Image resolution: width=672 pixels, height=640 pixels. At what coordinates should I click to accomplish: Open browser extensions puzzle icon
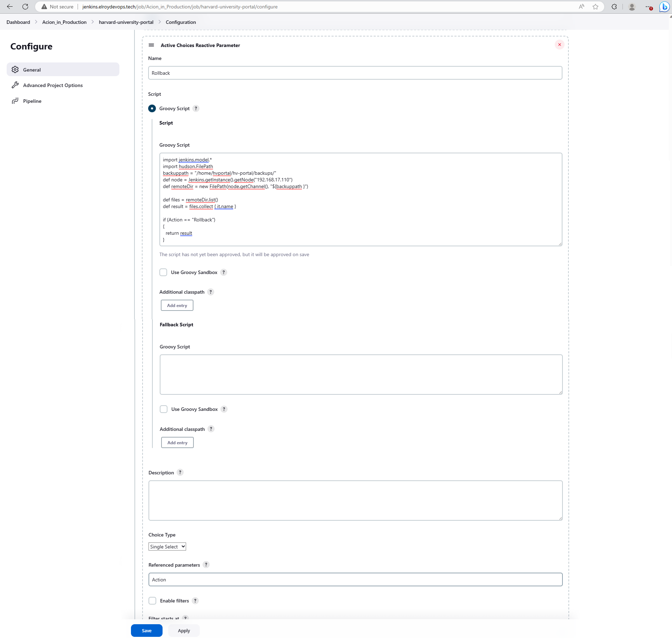click(x=614, y=7)
